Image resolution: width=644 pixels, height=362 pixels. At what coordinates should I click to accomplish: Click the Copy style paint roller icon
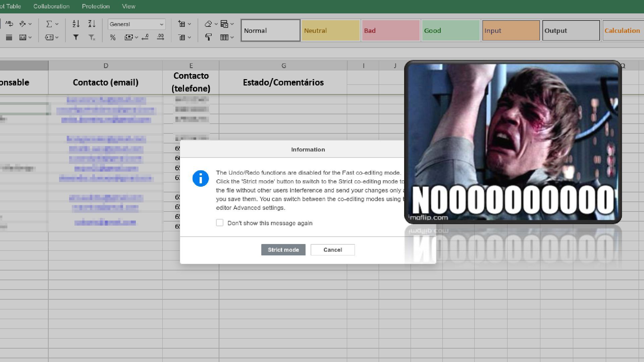(208, 37)
